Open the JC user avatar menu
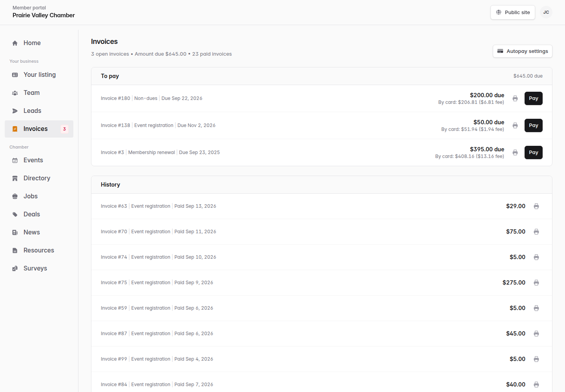Image resolution: width=565 pixels, height=392 pixels. click(x=546, y=12)
